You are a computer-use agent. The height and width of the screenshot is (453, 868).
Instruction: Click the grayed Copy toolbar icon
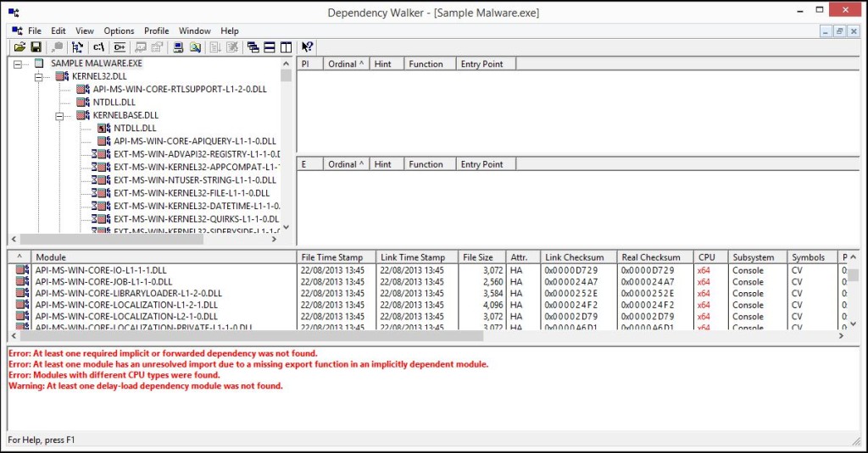57,47
